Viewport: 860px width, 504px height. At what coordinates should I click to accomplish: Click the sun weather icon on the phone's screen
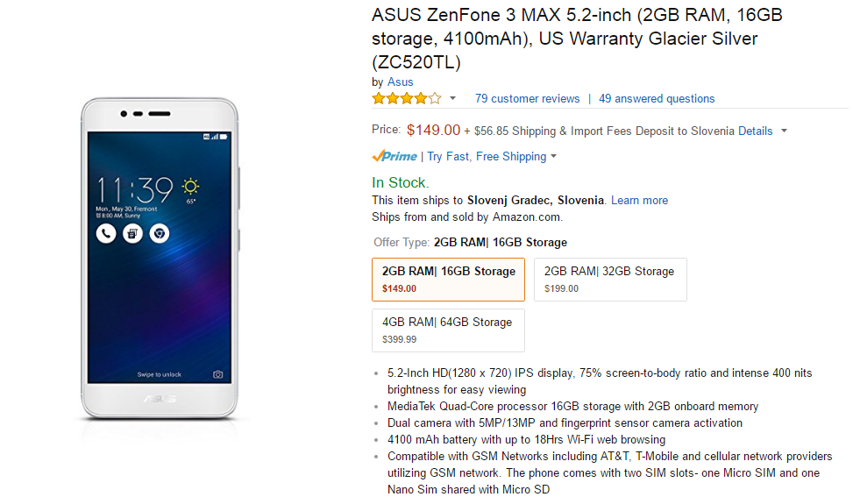[190, 186]
